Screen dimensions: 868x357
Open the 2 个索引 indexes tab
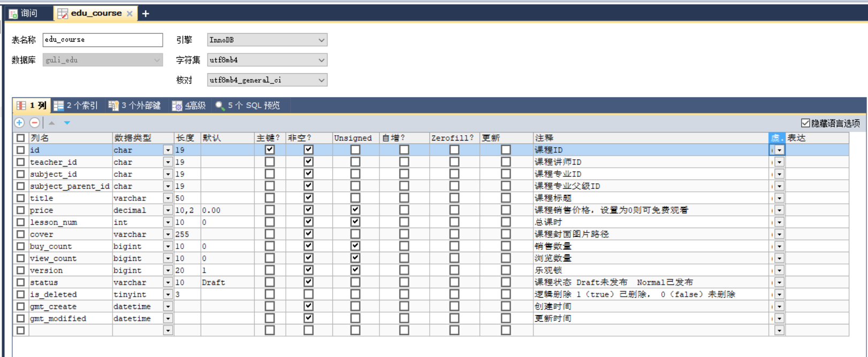click(x=76, y=106)
